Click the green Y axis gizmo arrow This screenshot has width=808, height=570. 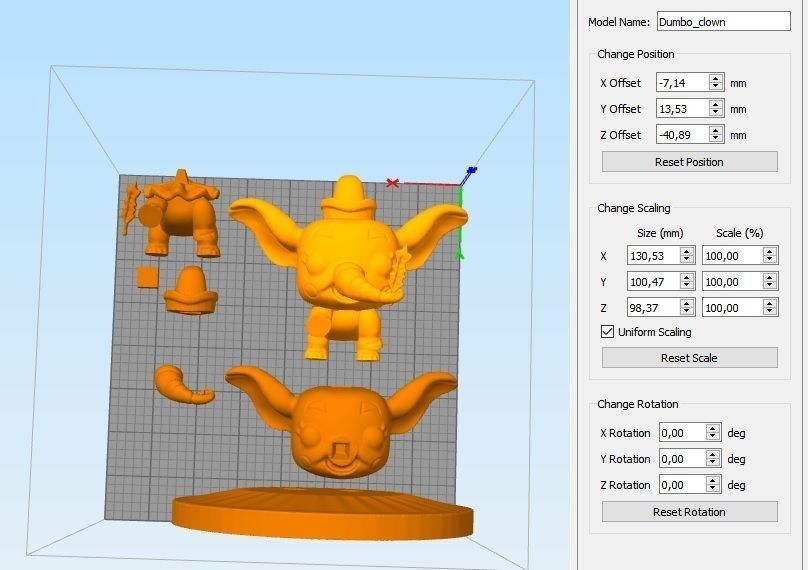pos(460,253)
